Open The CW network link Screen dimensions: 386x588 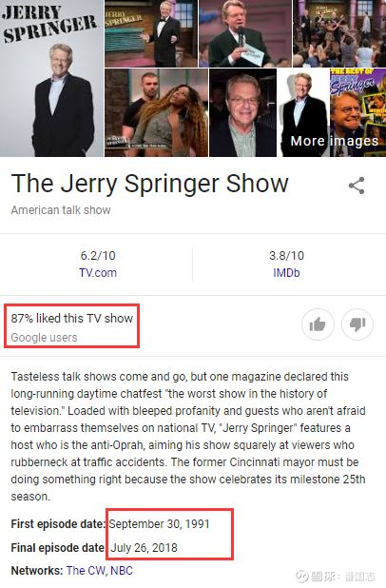click(87, 570)
